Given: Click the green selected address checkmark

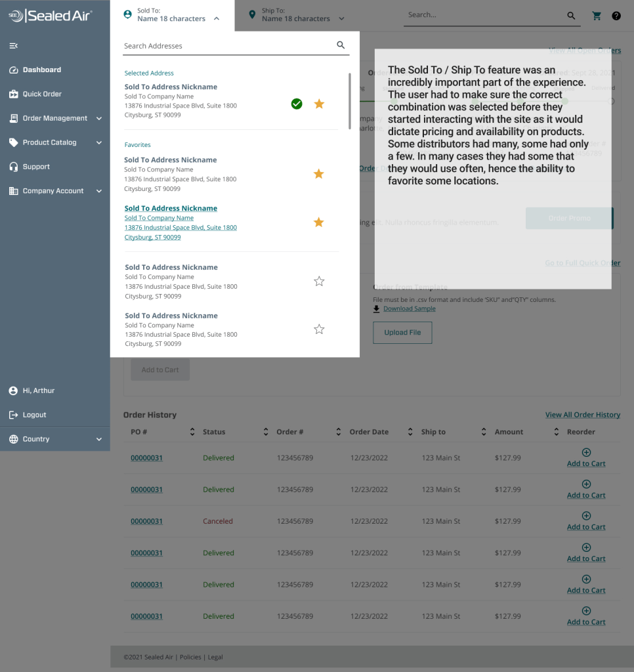Looking at the screenshot, I should pos(297,104).
